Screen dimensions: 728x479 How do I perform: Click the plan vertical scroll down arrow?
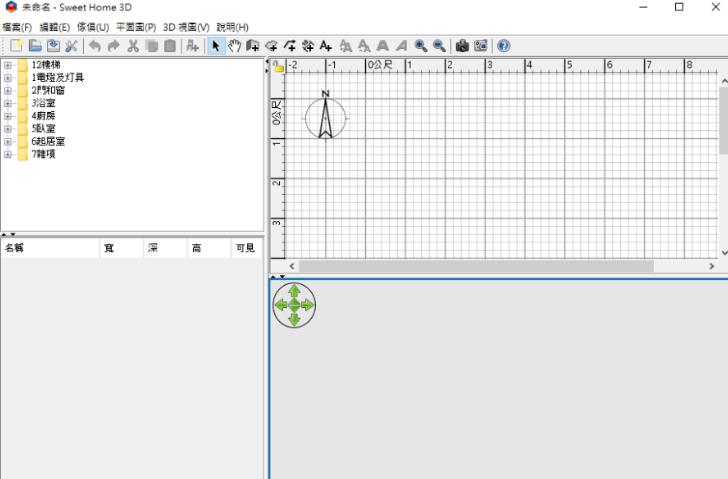(724, 253)
